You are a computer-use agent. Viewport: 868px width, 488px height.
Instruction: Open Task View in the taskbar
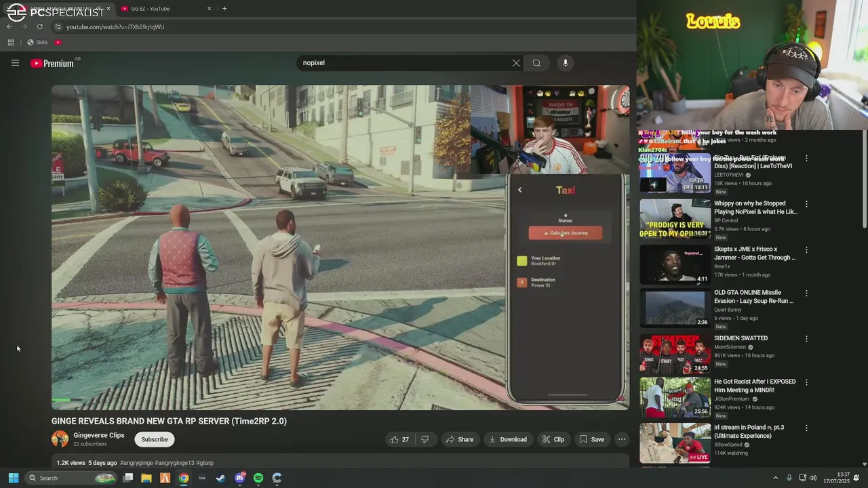pos(127,478)
